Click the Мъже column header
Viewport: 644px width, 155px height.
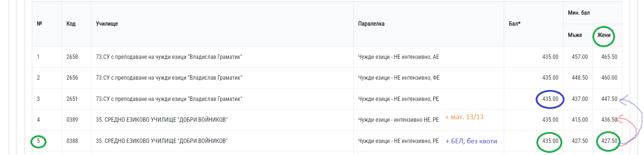(x=575, y=35)
